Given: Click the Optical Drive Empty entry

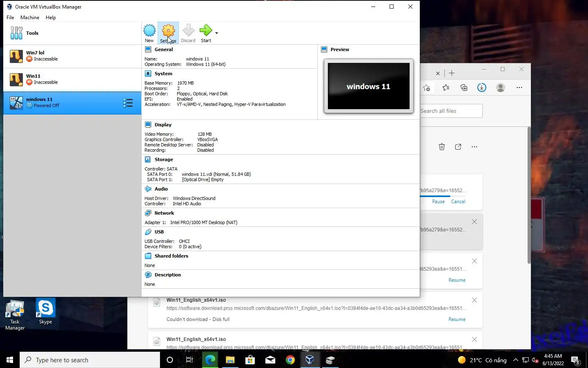Looking at the screenshot, I should (203, 180).
